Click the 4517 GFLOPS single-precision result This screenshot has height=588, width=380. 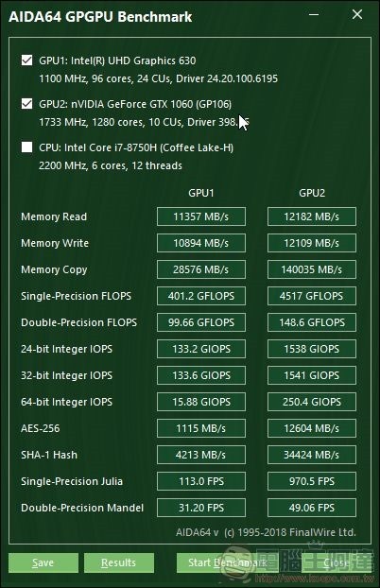[x=312, y=296]
